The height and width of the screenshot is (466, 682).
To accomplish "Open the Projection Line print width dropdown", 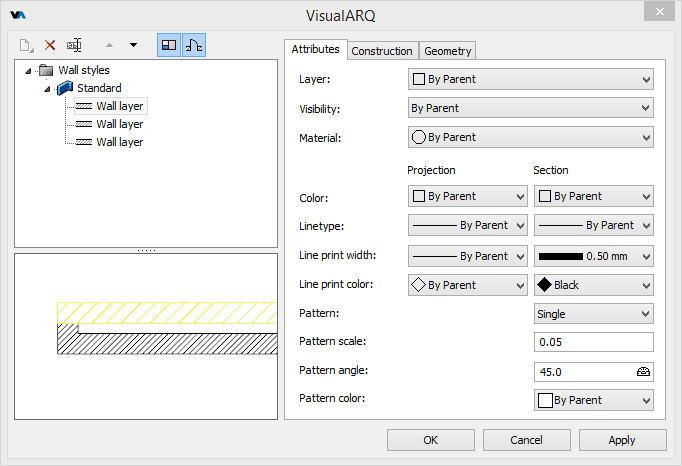I will tap(468, 256).
